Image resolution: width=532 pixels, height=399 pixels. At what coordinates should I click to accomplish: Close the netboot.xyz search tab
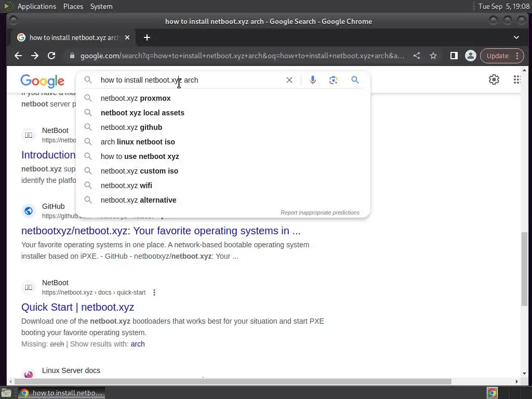click(x=127, y=37)
